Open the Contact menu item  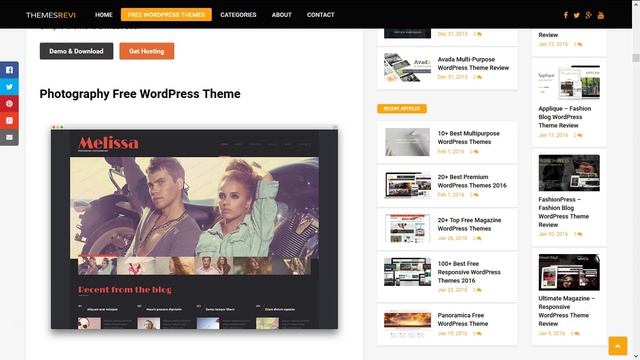pyautogui.click(x=320, y=15)
